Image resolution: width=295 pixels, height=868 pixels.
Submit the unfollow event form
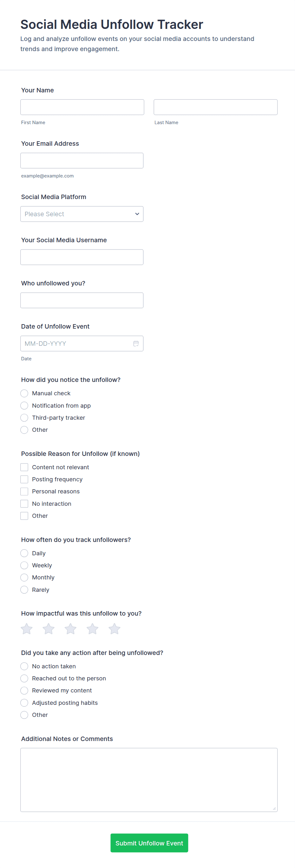(149, 843)
